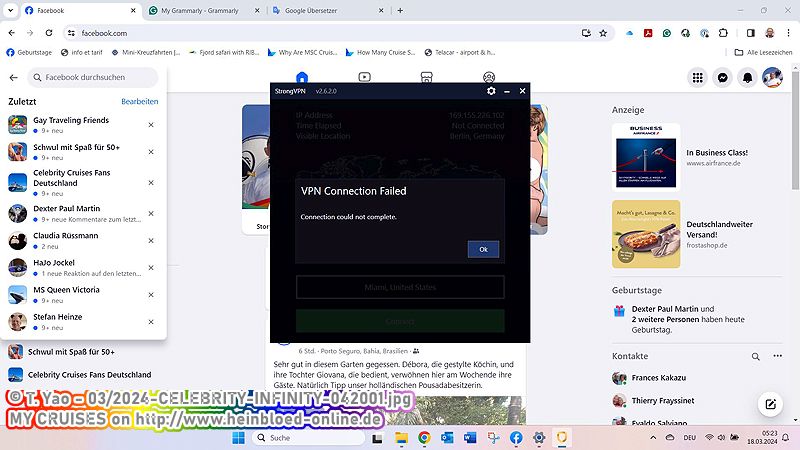Remove 'Celebrity Cruises Fans Deutschland' recent search

pos(151,183)
